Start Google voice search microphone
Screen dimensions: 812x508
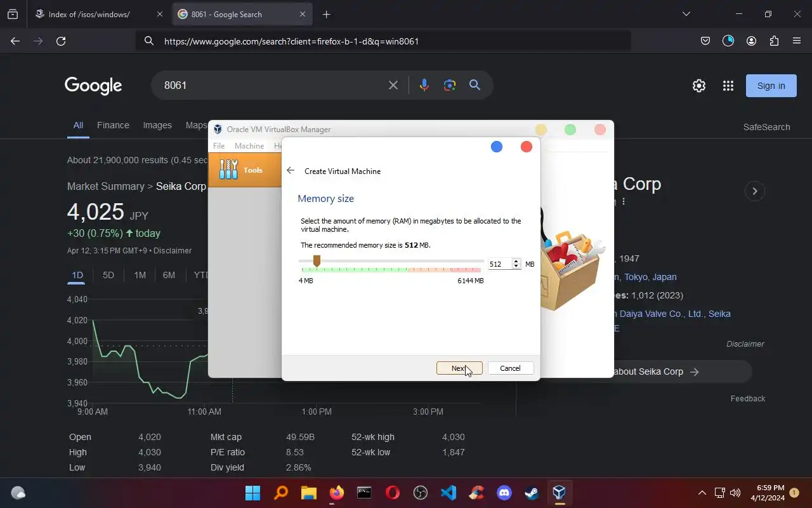[424, 85]
